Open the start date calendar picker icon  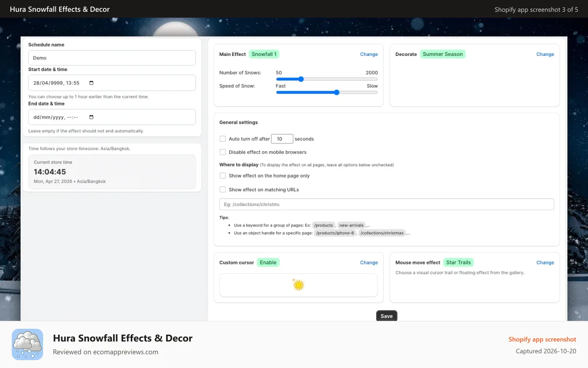click(91, 83)
